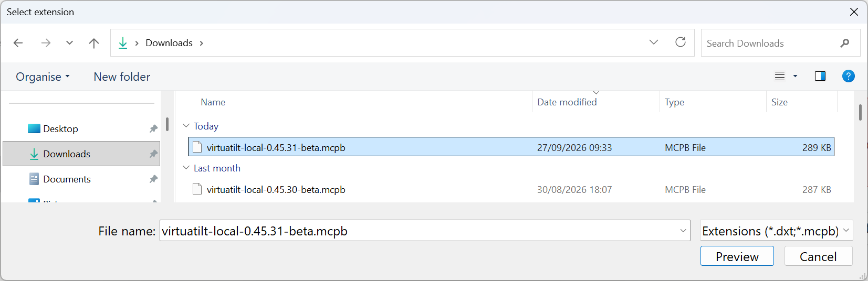Image resolution: width=868 pixels, height=281 pixels.
Task: Click the navigation pane scrollbar
Action: coord(167,124)
